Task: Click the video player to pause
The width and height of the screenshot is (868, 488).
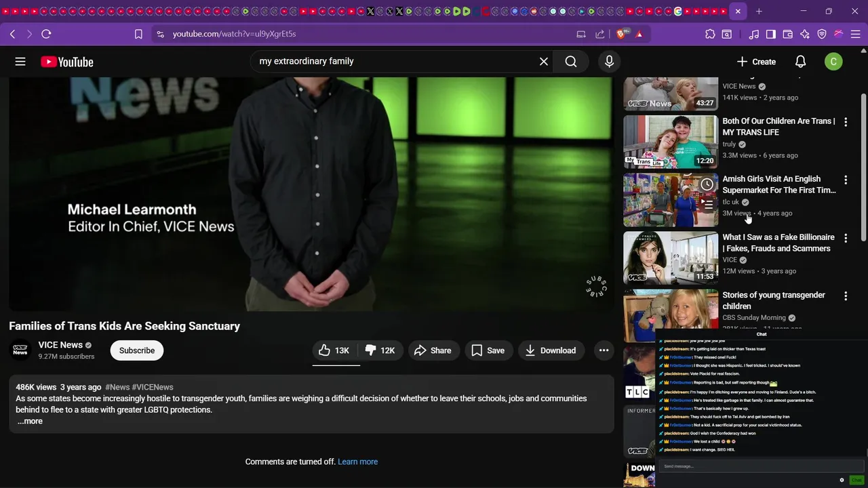Action: pos(311,194)
